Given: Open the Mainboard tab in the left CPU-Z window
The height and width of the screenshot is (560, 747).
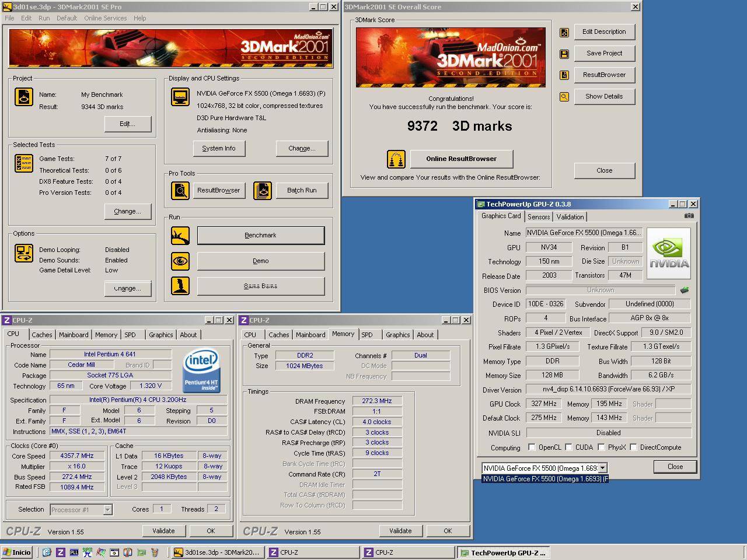Looking at the screenshot, I should (74, 335).
